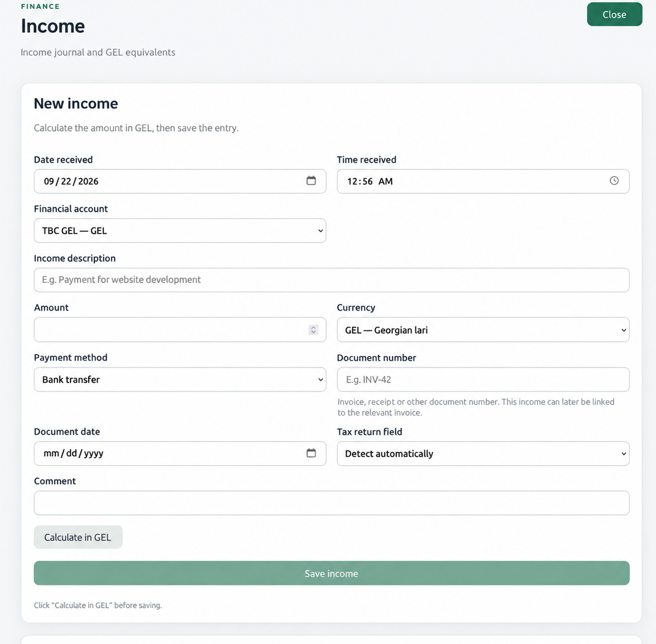This screenshot has width=656, height=644.
Task: Open the Document date calendar icon
Action: (x=311, y=453)
